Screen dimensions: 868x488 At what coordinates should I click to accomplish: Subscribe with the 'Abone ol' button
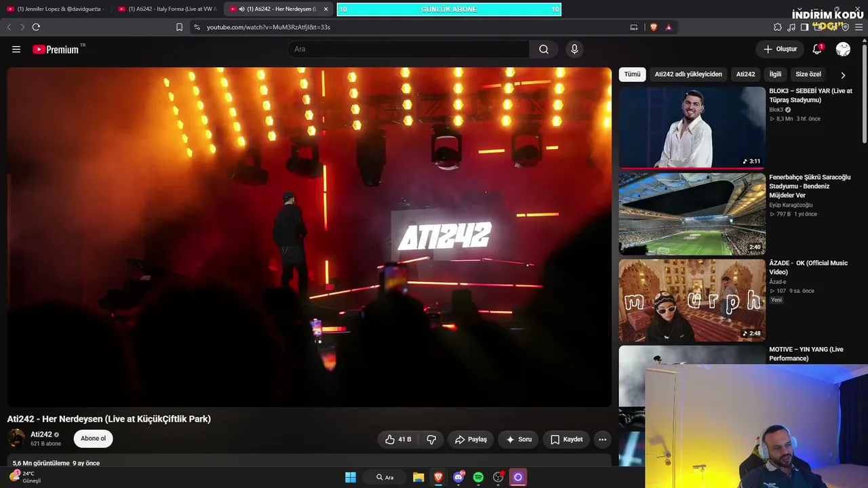93,439
